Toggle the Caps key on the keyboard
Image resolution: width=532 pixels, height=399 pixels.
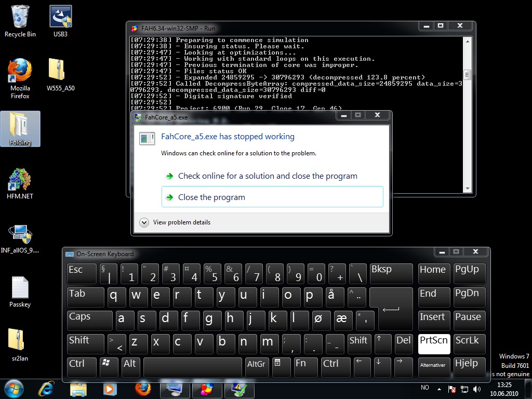[89, 321]
